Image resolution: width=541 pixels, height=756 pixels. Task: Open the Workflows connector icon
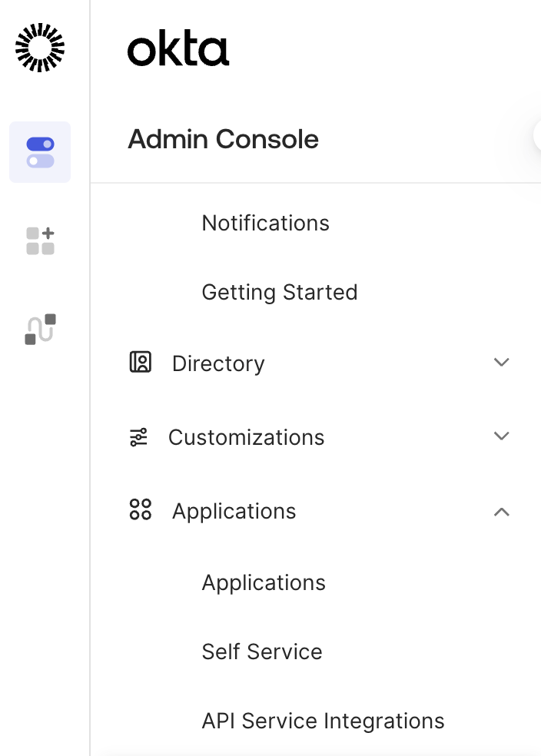[40, 330]
